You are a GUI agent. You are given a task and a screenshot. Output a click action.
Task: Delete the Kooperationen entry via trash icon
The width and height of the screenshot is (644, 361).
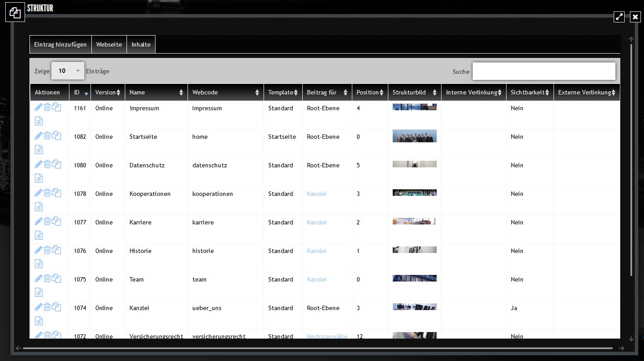tap(47, 193)
